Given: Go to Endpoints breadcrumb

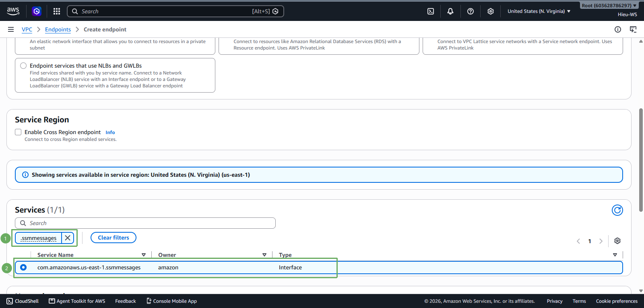Looking at the screenshot, I should click(x=58, y=29).
